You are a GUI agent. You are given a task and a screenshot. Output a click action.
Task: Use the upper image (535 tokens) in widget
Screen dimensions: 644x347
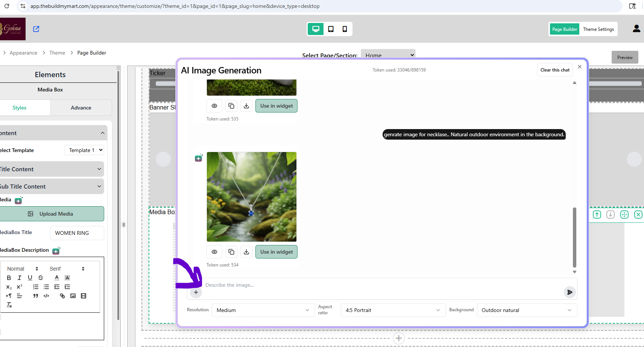point(276,106)
